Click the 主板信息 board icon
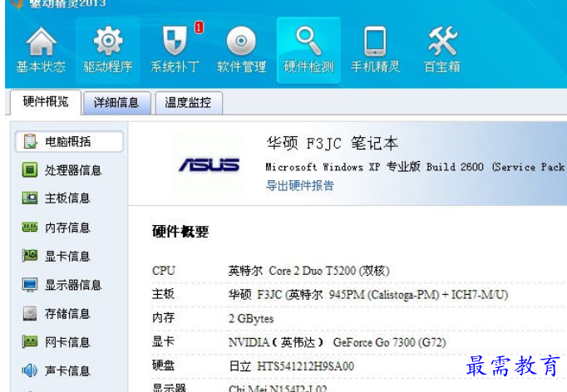Image resolution: width=567 pixels, height=392 pixels. pyautogui.click(x=30, y=198)
